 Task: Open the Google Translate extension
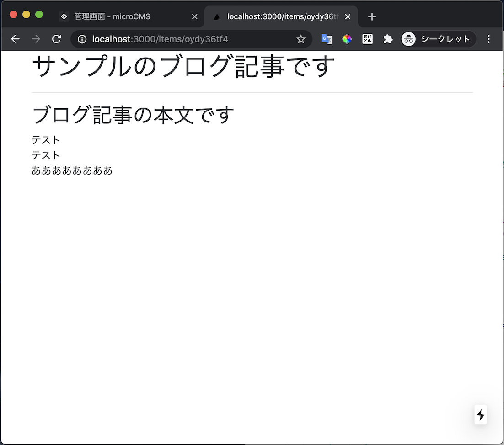coord(327,39)
